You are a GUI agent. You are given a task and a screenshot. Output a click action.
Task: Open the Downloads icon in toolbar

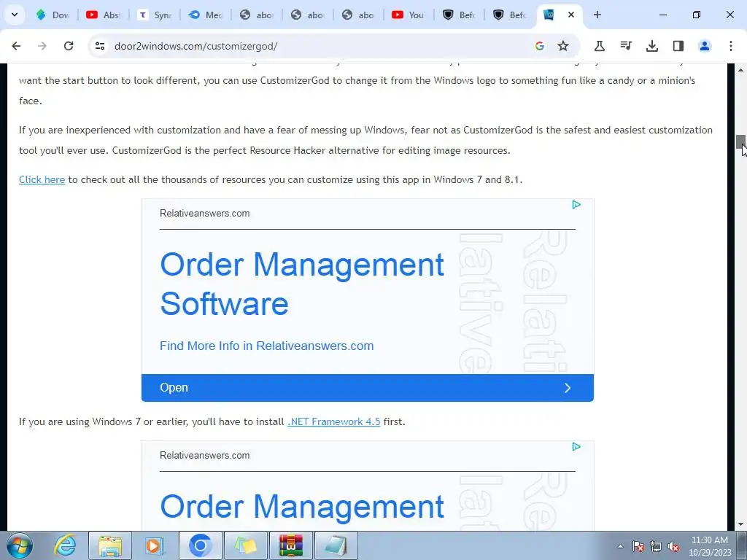point(651,46)
